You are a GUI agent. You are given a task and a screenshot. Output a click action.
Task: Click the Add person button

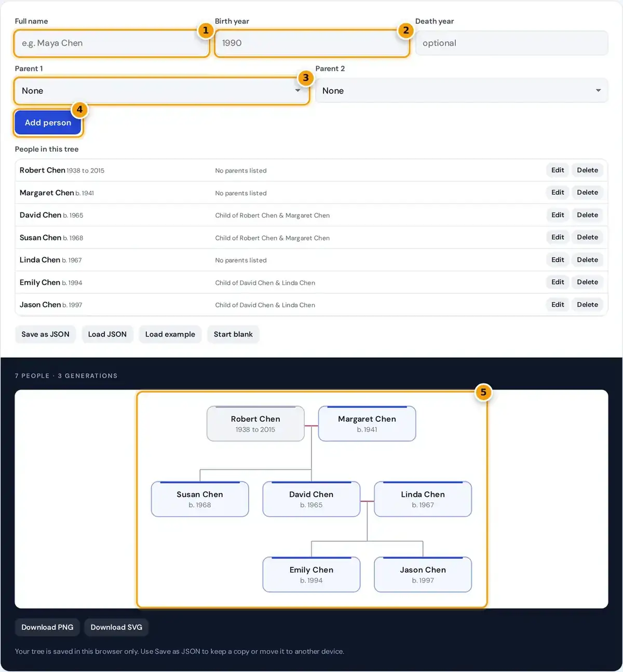tap(48, 123)
